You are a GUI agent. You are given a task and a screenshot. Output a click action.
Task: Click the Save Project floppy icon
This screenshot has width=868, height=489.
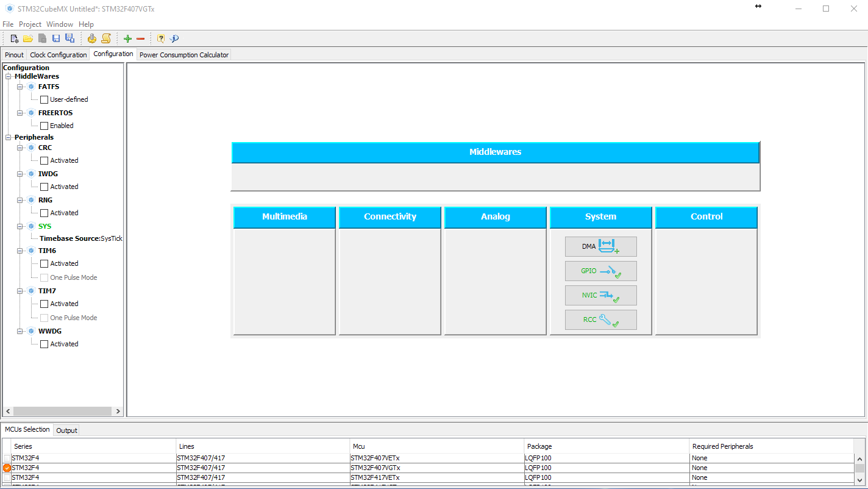[x=56, y=38]
